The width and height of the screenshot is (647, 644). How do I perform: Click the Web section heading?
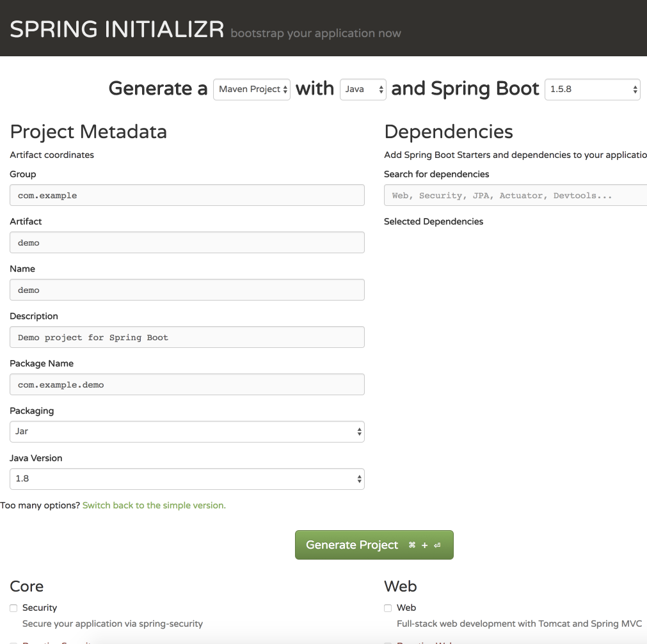400,586
